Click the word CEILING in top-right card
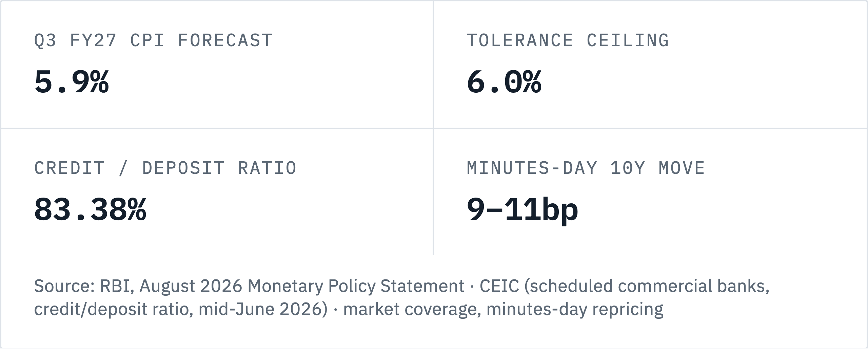This screenshot has height=349, width=868. [x=628, y=41]
